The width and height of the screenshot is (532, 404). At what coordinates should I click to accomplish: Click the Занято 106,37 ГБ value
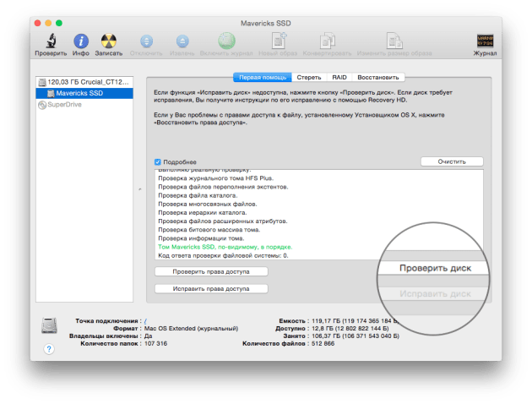pyautogui.click(x=356, y=336)
